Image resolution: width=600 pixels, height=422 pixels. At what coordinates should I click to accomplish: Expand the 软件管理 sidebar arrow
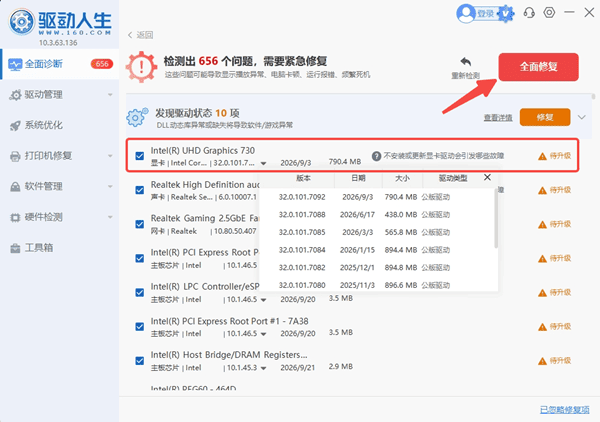point(110,187)
